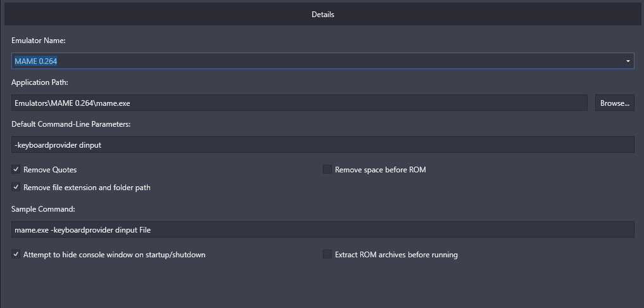Click the Application Path text field
The image size is (644, 308).
[x=300, y=103]
